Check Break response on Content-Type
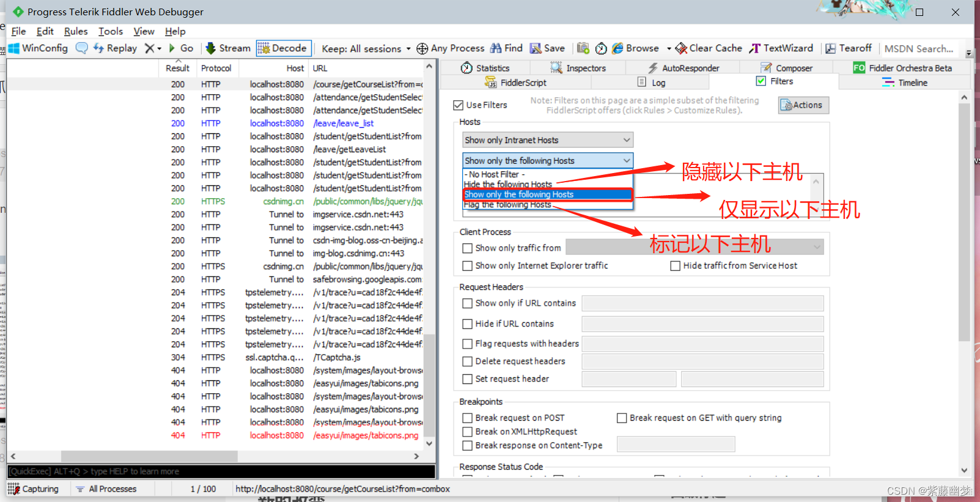The image size is (980, 502). pyautogui.click(x=468, y=446)
